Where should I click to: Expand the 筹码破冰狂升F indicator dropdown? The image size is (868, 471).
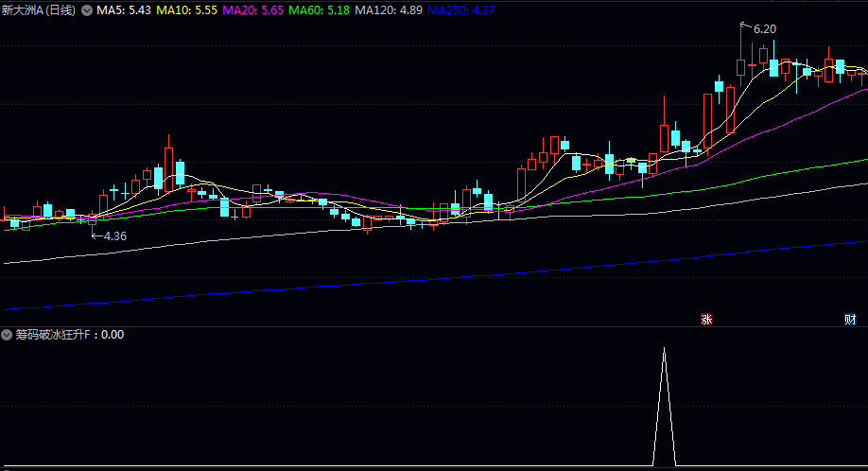(7, 335)
